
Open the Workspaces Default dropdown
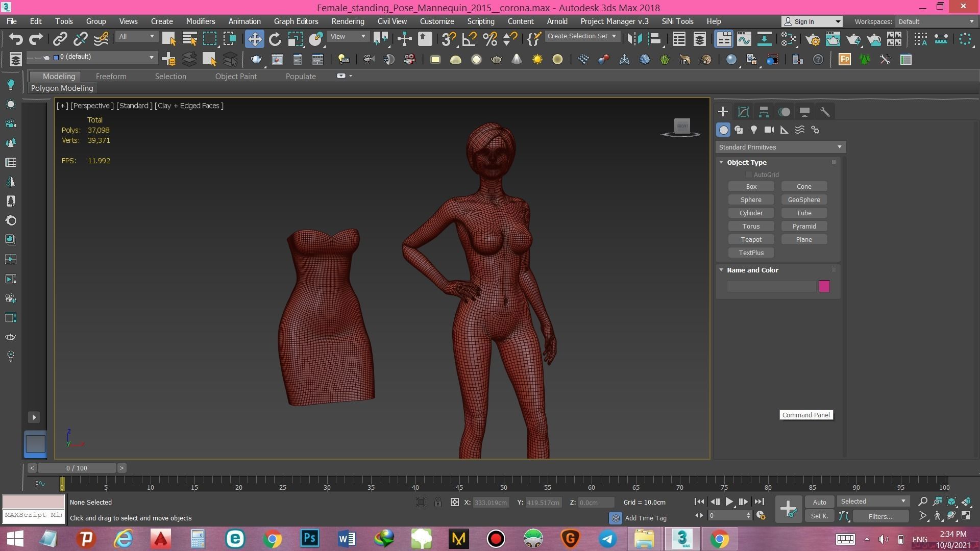[x=936, y=21]
